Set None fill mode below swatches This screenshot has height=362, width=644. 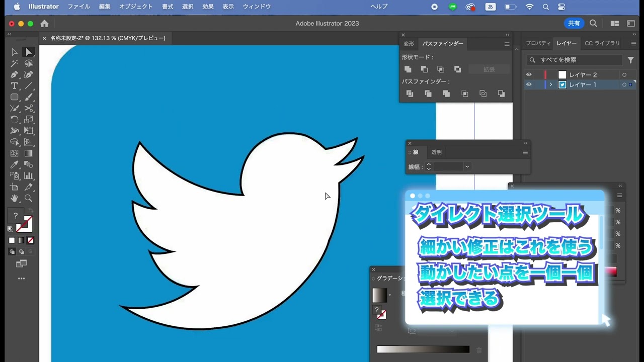click(x=31, y=240)
